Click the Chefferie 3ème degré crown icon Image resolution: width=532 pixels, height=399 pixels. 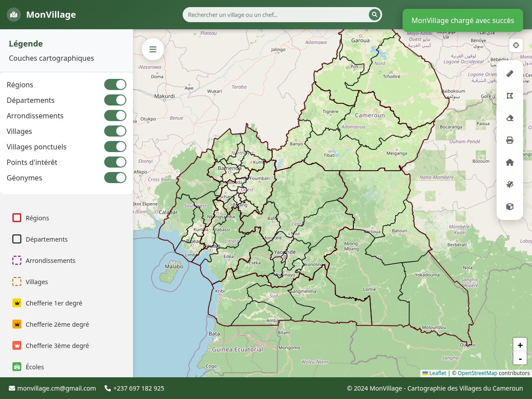(x=17, y=346)
